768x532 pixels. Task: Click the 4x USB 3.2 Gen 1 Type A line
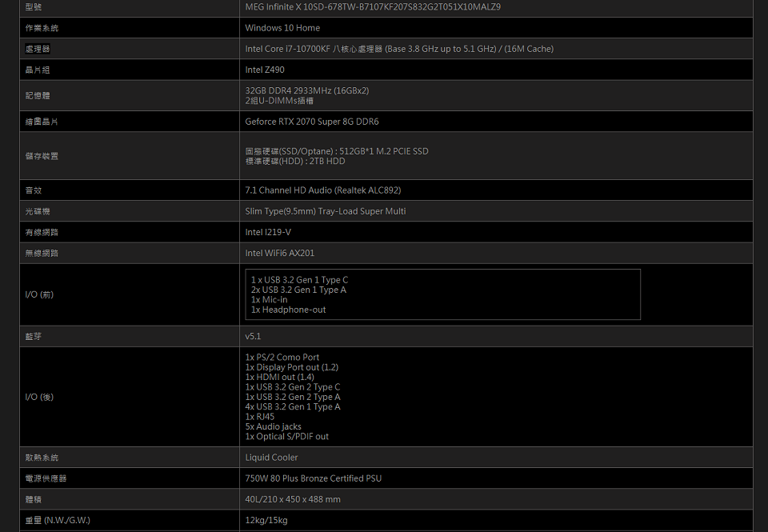click(293, 406)
